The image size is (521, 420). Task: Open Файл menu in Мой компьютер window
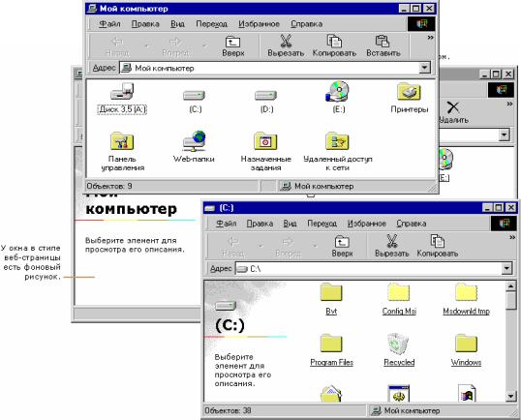click(x=109, y=24)
